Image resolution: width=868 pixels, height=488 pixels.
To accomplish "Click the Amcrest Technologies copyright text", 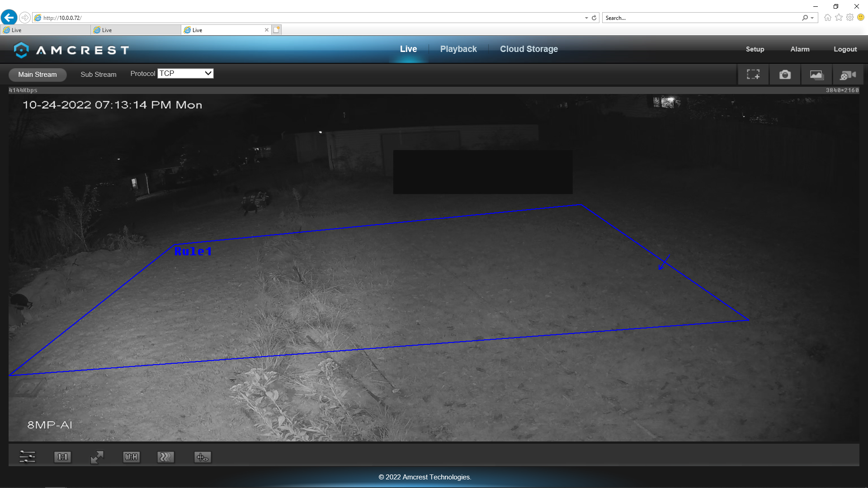I will click(x=425, y=477).
